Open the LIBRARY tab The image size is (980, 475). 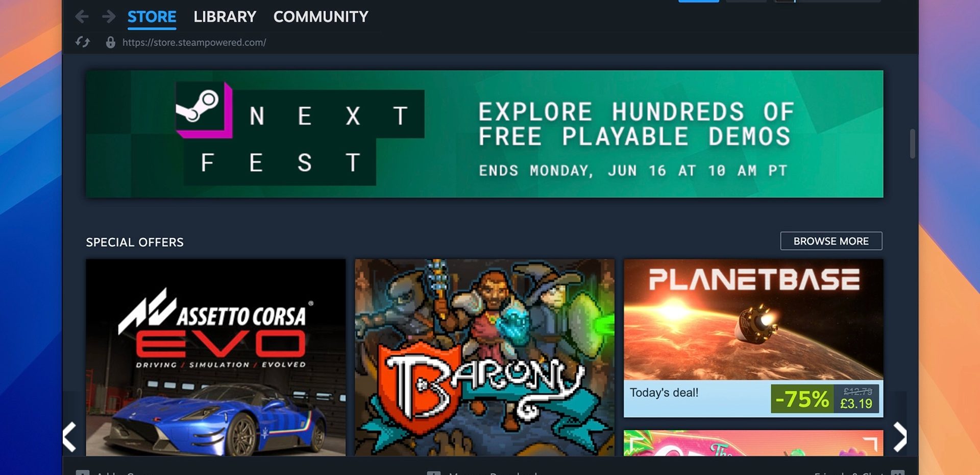[225, 17]
